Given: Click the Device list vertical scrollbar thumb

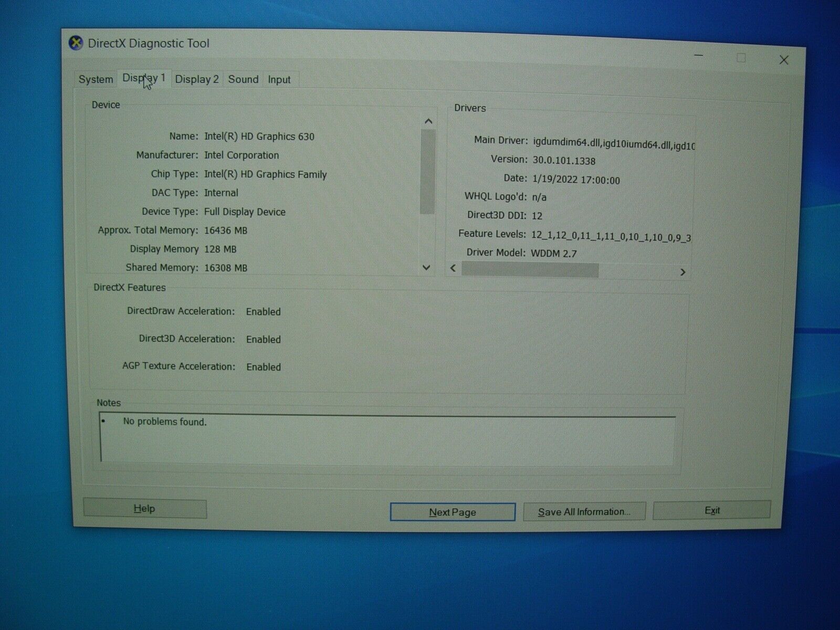Looking at the screenshot, I should pos(428,172).
